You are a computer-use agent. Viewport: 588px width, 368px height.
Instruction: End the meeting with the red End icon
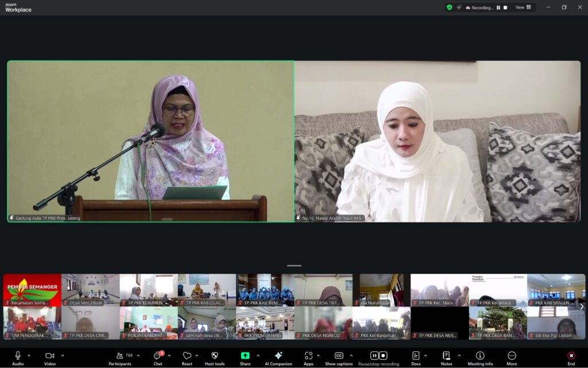click(x=571, y=355)
